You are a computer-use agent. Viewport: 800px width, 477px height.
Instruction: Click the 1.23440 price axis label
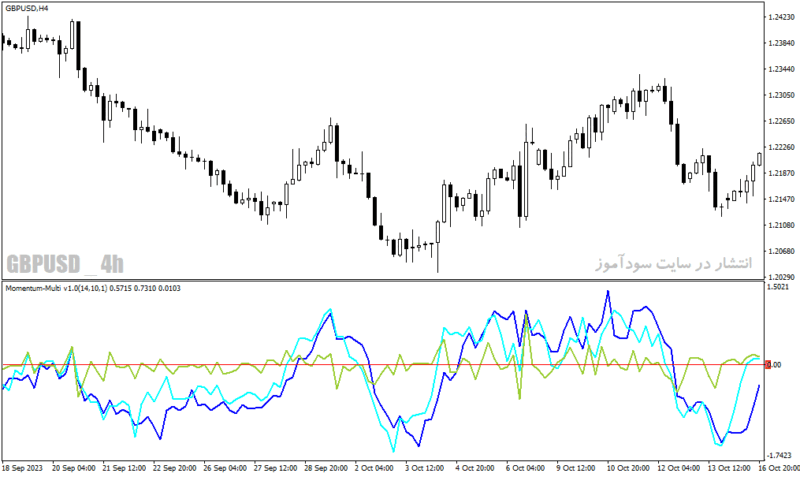click(782, 69)
